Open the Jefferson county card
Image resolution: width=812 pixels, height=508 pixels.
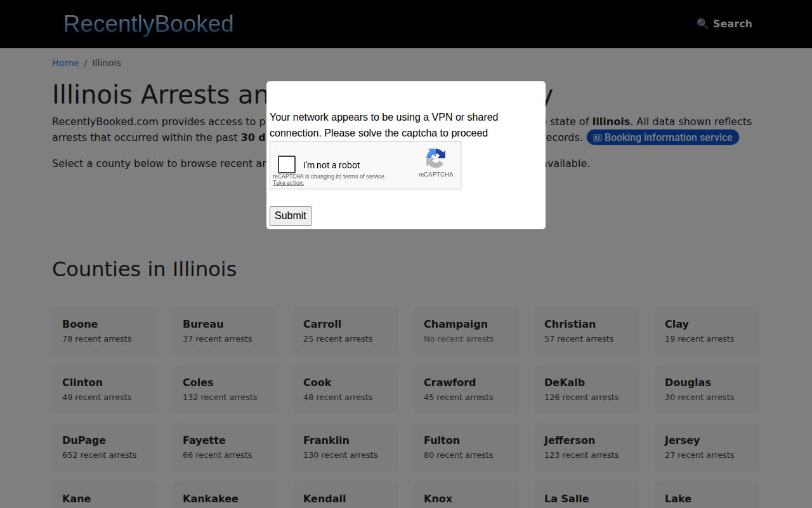tap(587, 447)
